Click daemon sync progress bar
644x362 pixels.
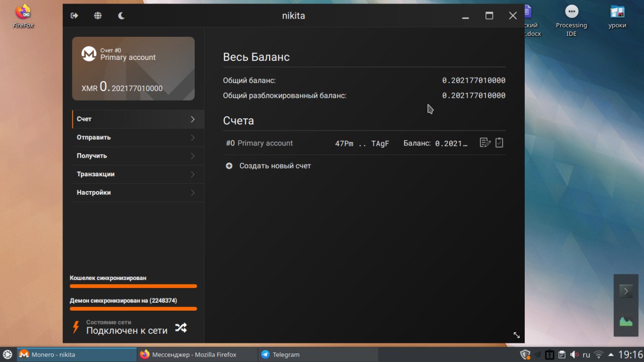(133, 309)
